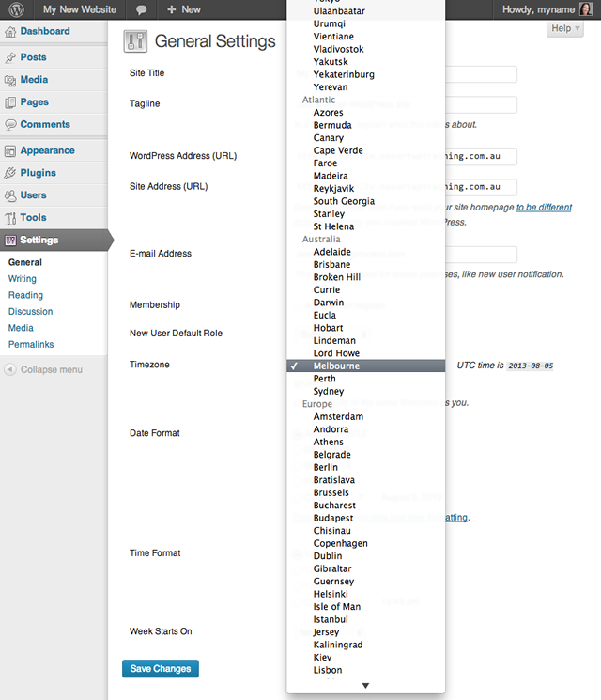The width and height of the screenshot is (601, 700).
Task: Click the Appearance sidebar icon
Action: pos(10,151)
